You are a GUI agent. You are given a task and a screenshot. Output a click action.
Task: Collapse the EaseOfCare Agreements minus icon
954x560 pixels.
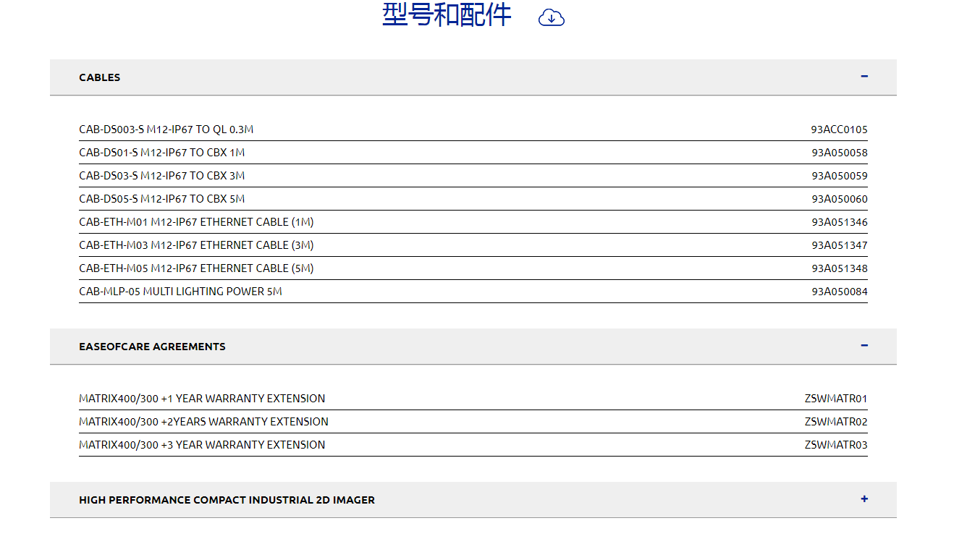[864, 346]
